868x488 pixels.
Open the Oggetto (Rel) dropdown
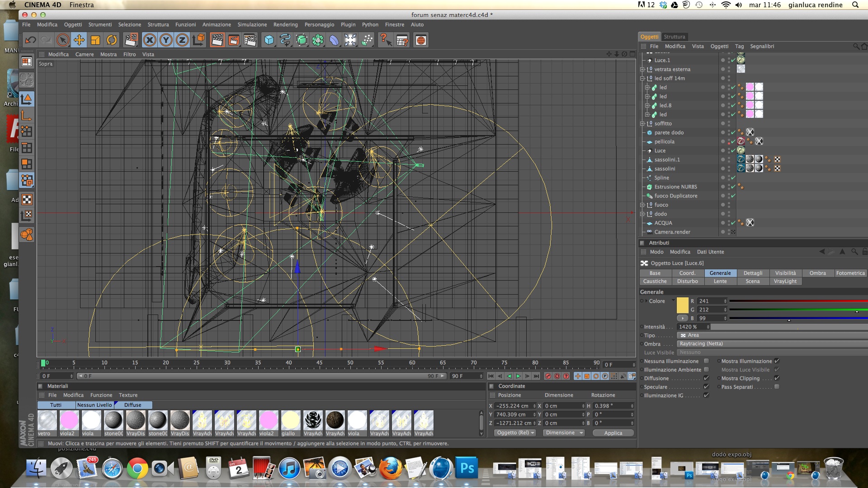(515, 433)
